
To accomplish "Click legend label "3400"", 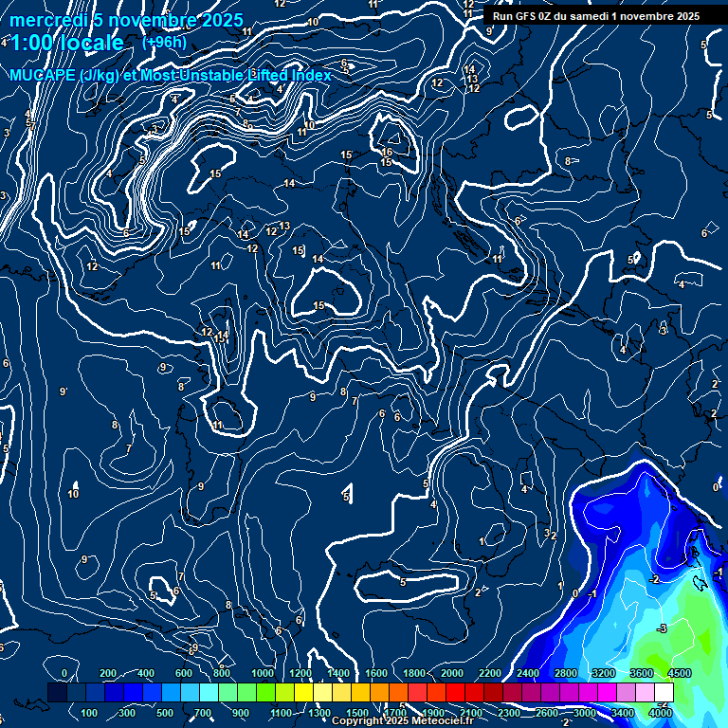I will 622,713.
